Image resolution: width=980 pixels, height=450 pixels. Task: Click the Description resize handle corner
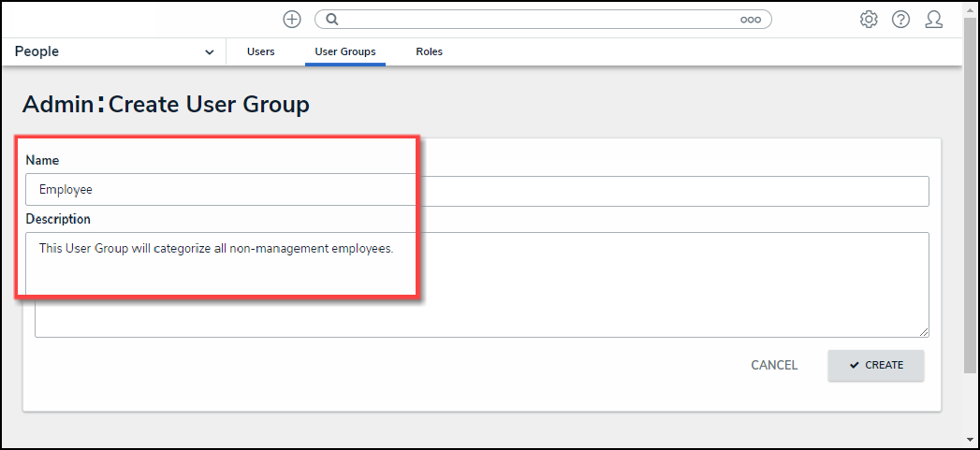point(923,332)
